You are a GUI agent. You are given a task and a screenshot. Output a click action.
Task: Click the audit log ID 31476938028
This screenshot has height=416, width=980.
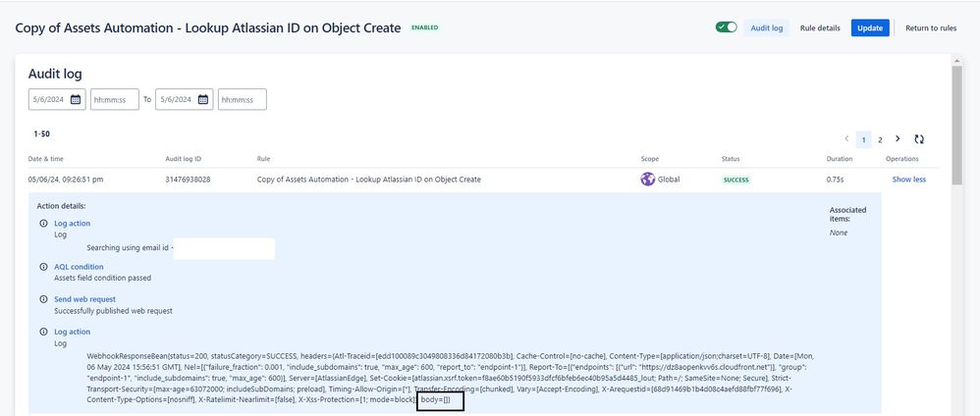pyautogui.click(x=188, y=180)
